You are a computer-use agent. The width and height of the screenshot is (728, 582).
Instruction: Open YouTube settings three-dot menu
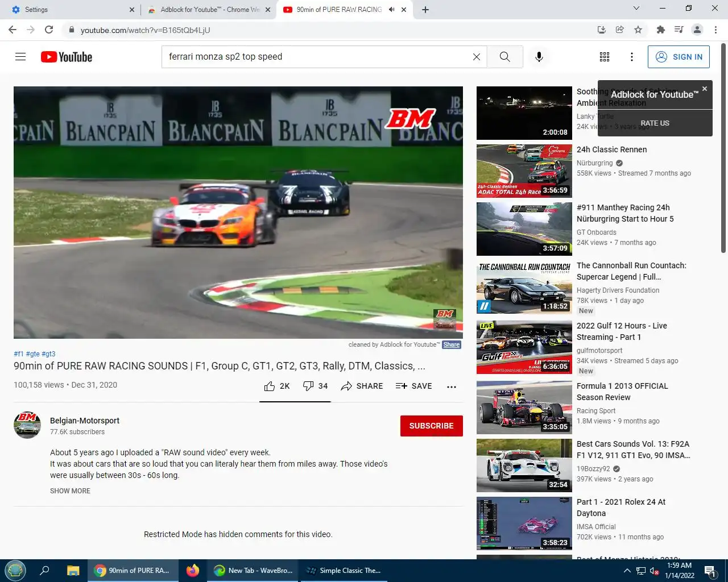[632, 57]
